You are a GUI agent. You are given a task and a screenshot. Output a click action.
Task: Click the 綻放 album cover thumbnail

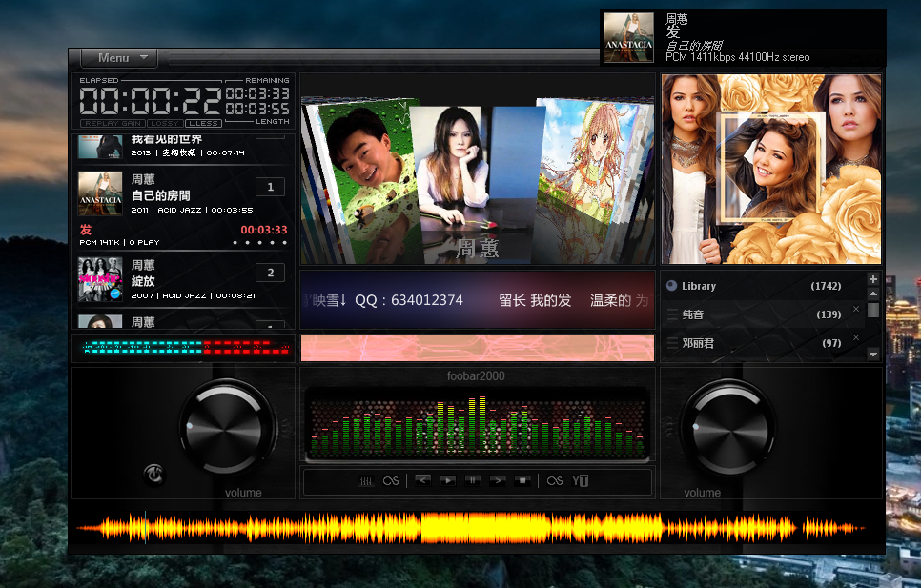click(x=100, y=279)
